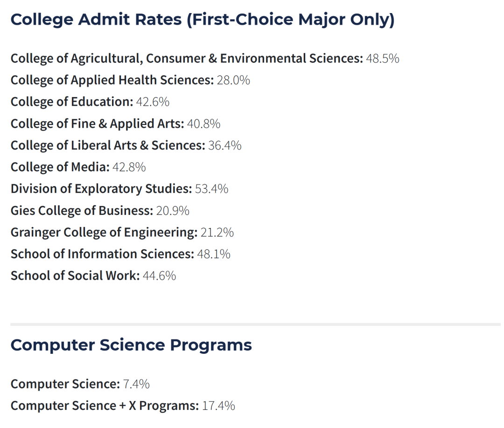Select the School of Information Sciences label
504x428 pixels.
(102, 254)
